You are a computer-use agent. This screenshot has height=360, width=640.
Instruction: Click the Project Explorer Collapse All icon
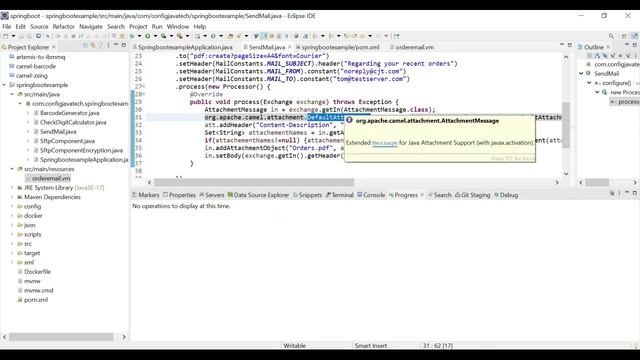(85, 45)
